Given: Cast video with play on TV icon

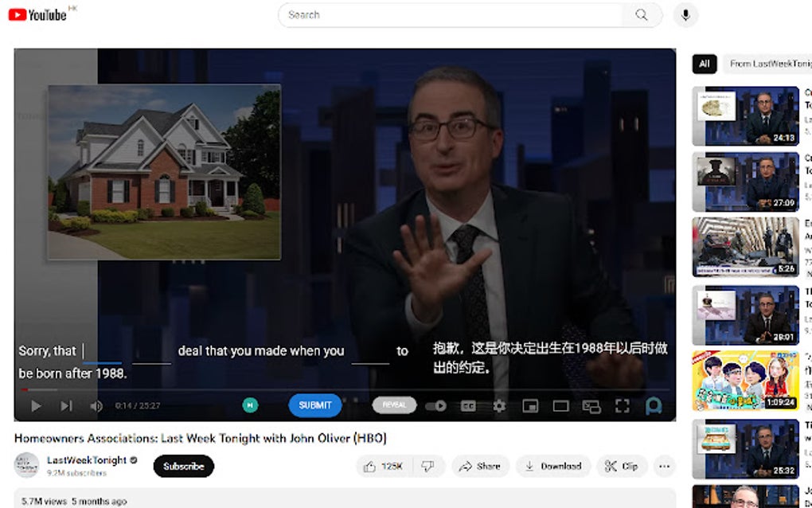Looking at the screenshot, I should click(x=591, y=407).
